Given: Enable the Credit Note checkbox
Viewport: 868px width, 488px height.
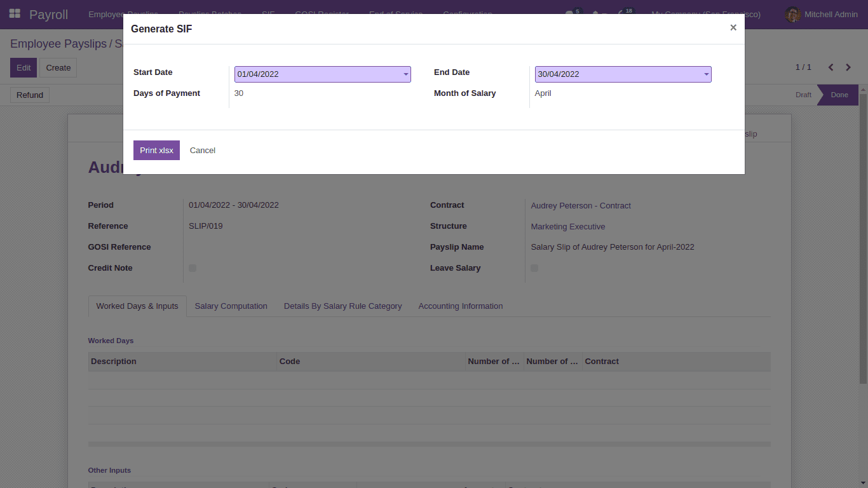Looking at the screenshot, I should point(193,268).
